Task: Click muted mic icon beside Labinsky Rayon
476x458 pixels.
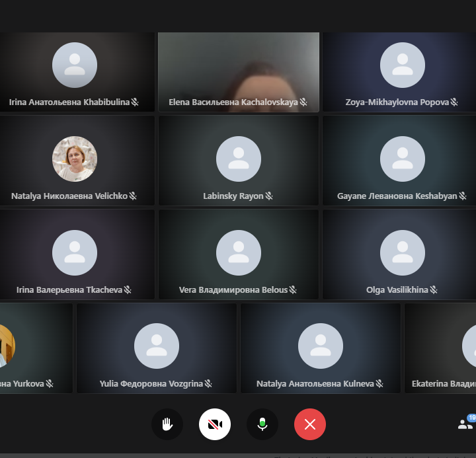Action: [269, 196]
